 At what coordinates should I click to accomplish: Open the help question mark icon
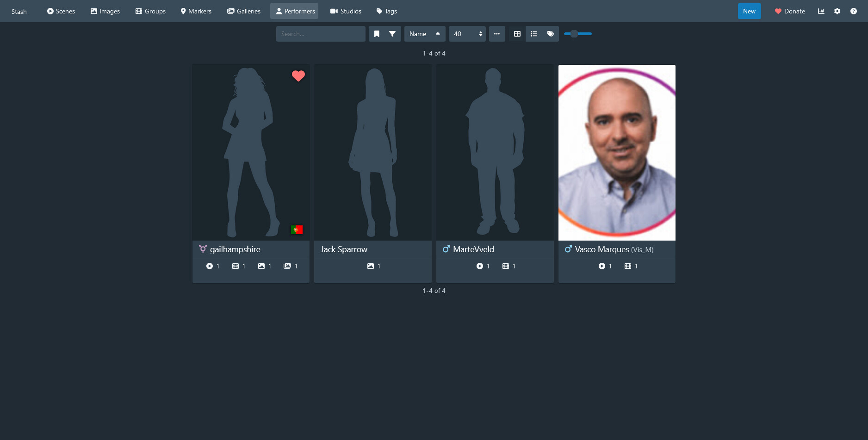point(854,11)
